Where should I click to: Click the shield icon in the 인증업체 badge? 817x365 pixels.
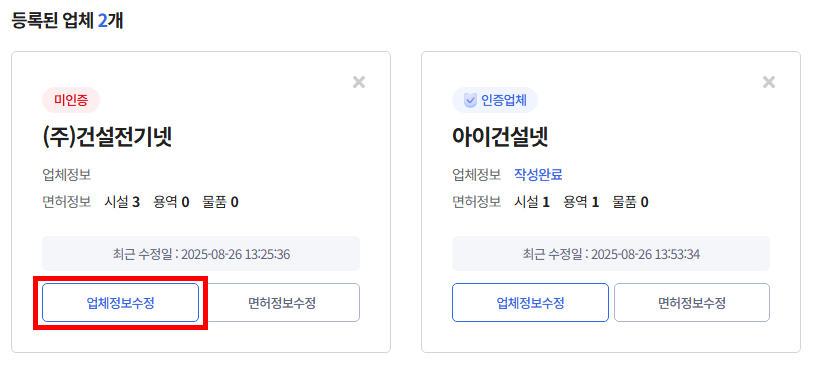(x=470, y=100)
